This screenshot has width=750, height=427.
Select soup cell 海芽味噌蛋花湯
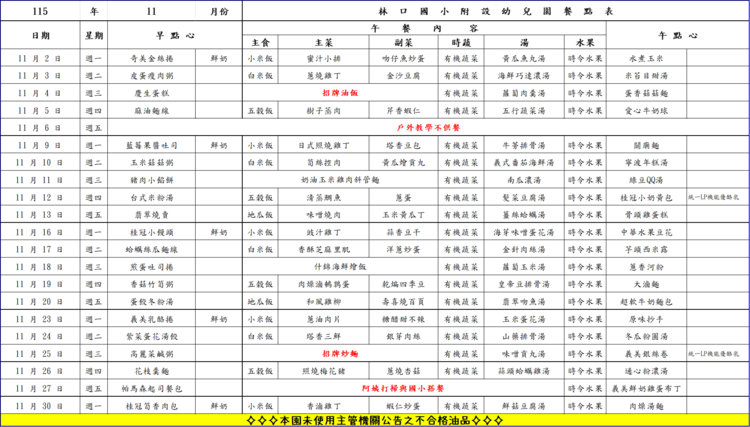click(x=524, y=232)
